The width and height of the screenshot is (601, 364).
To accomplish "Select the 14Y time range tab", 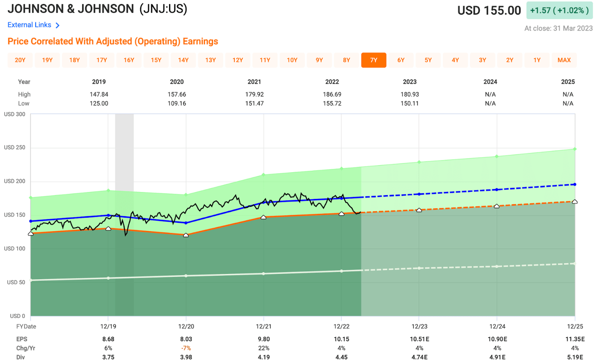I will pos(183,60).
